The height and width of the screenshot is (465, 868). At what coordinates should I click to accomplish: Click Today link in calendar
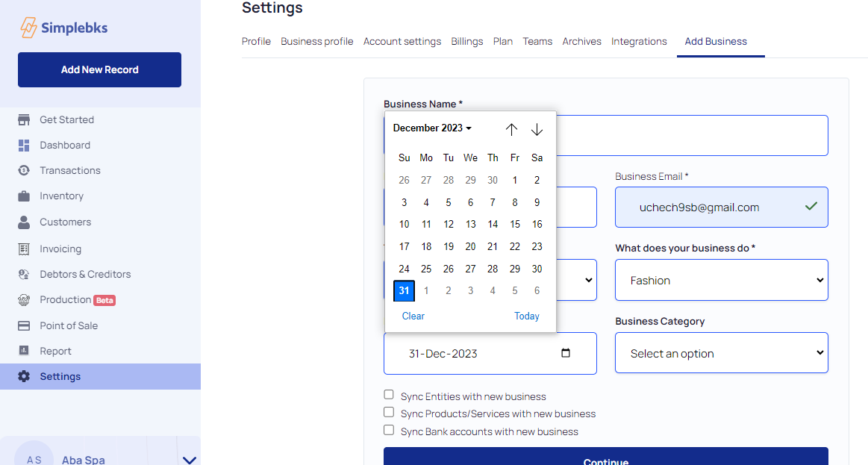526,316
